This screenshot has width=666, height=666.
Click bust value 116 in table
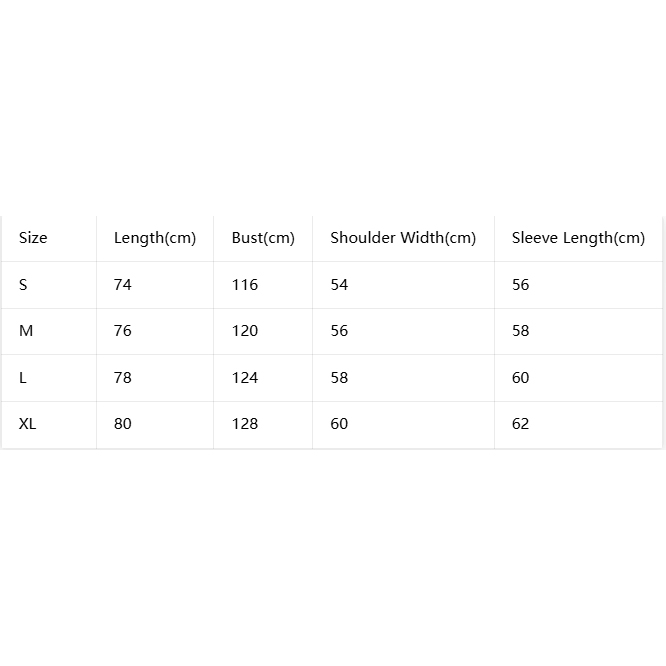pos(245,285)
